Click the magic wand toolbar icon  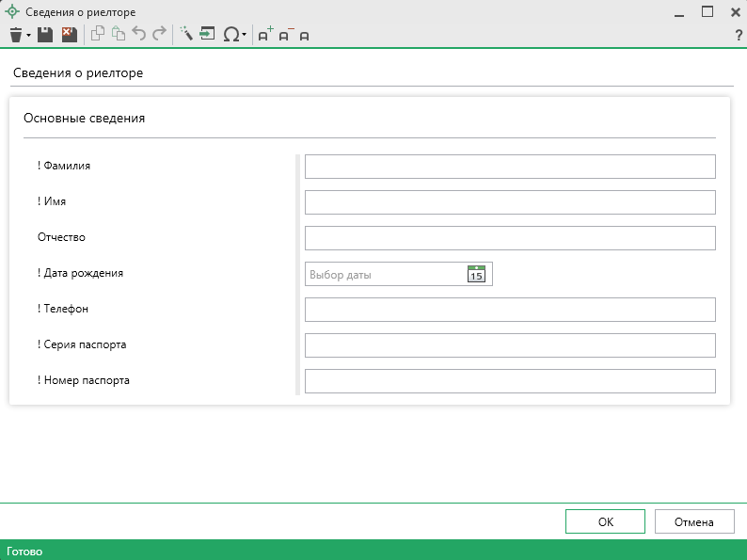click(x=186, y=35)
